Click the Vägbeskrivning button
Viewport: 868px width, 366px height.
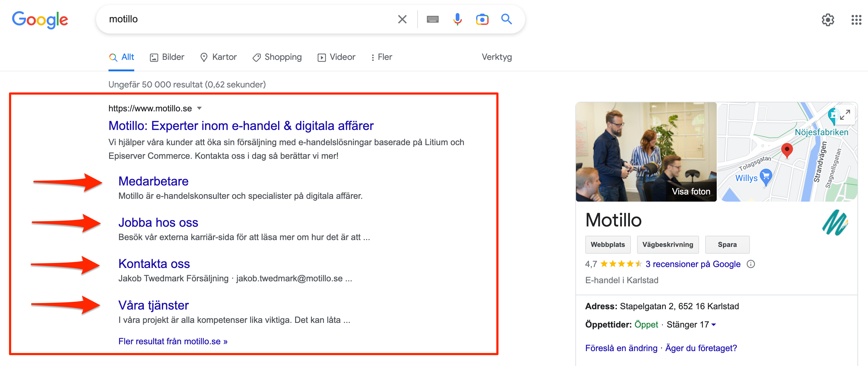point(667,244)
